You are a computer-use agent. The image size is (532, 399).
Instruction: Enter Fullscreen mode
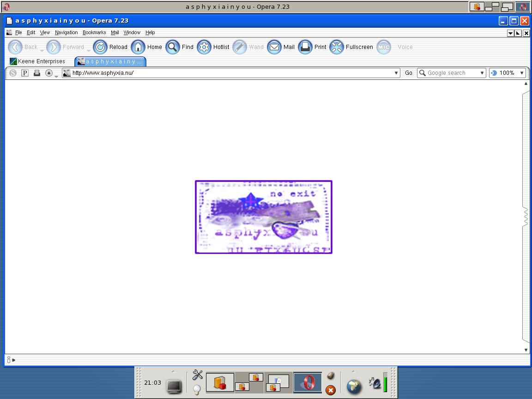[x=337, y=47]
